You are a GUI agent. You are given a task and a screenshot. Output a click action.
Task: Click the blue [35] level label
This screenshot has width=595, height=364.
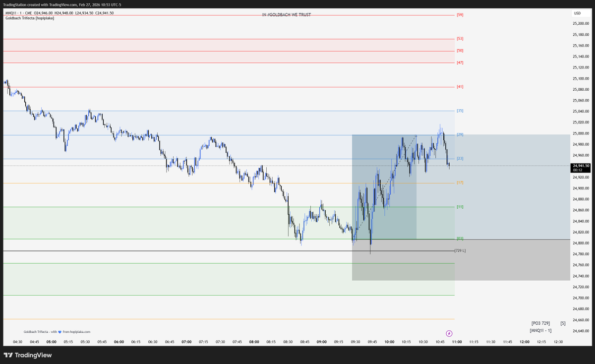click(459, 111)
